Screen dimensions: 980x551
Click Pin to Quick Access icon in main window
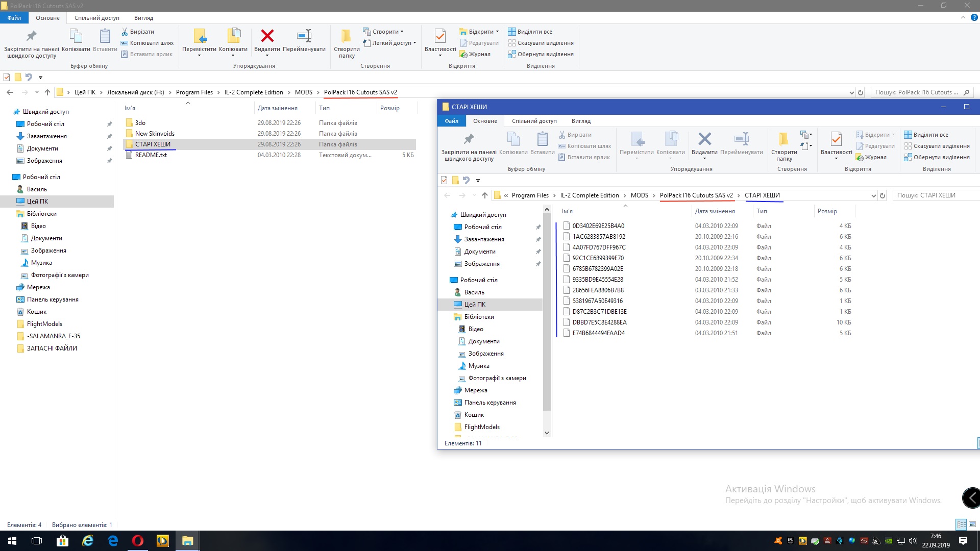[x=31, y=36]
